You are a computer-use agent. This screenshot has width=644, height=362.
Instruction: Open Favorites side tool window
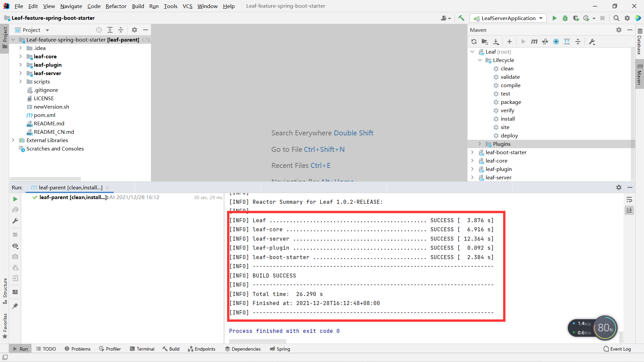click(5, 326)
